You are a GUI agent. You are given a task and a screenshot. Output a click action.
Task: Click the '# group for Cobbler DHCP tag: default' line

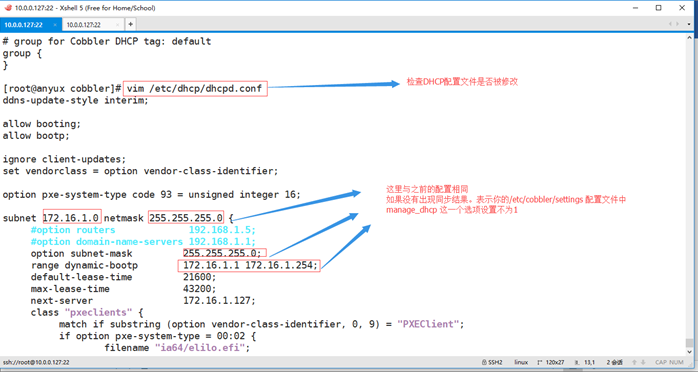coord(107,41)
